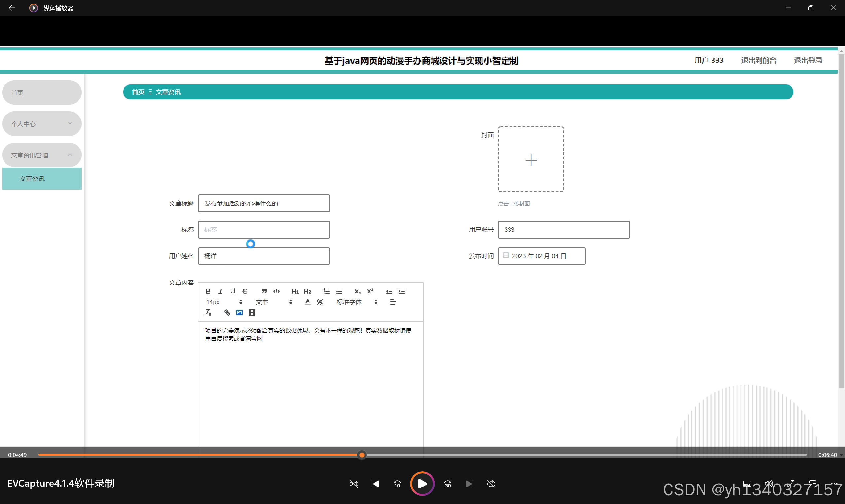Toggle italic text in the editor toolbar

click(x=221, y=291)
